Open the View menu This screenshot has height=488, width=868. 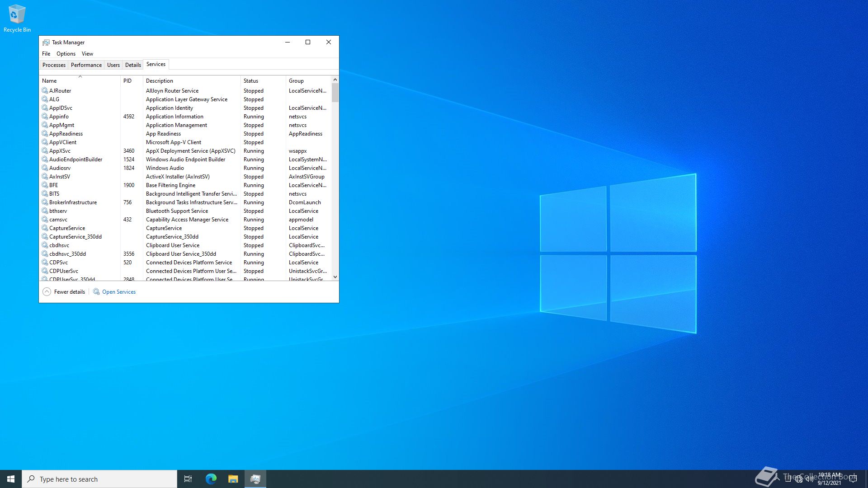point(87,54)
